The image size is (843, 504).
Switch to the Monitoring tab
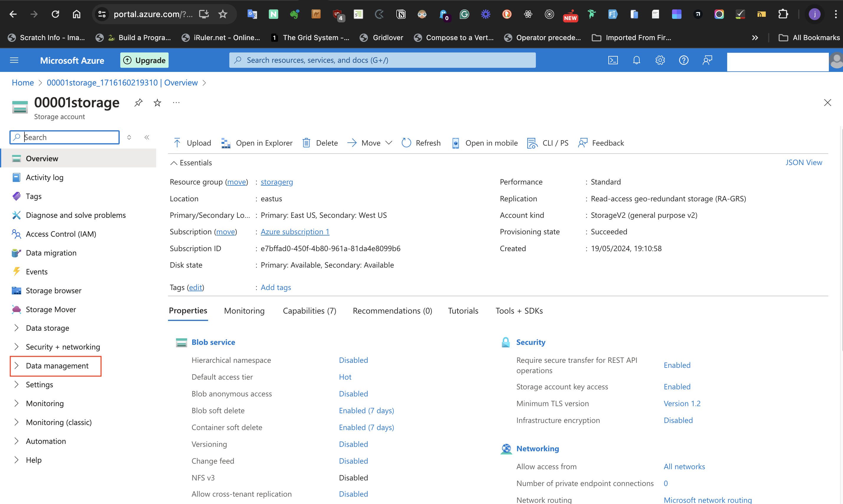click(244, 311)
